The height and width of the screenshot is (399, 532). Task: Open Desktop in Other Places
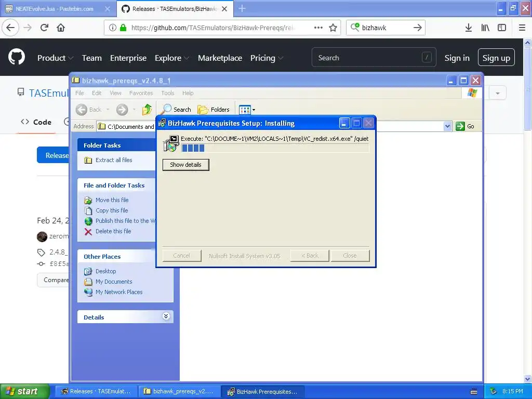[x=105, y=271]
